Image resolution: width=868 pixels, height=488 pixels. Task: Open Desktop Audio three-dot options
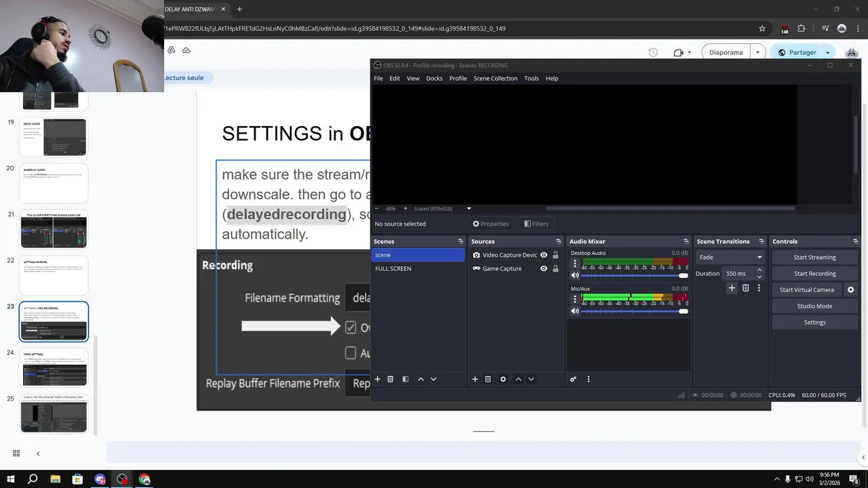575,264
